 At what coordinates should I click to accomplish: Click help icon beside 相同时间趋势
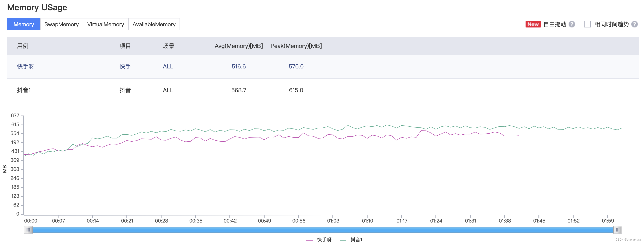click(x=634, y=24)
